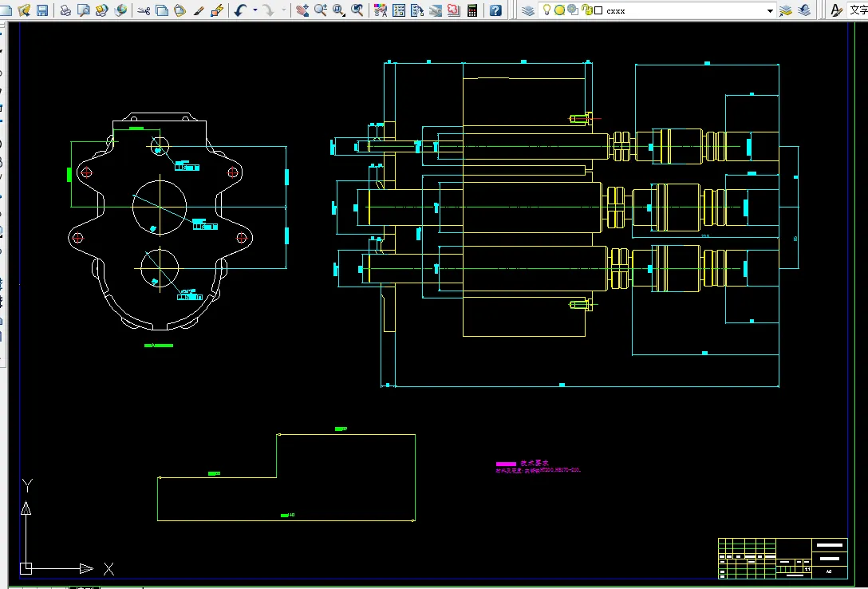Viewport: 868px width, 589px height.
Task: Select the Cut scissors icon
Action: pos(144,10)
